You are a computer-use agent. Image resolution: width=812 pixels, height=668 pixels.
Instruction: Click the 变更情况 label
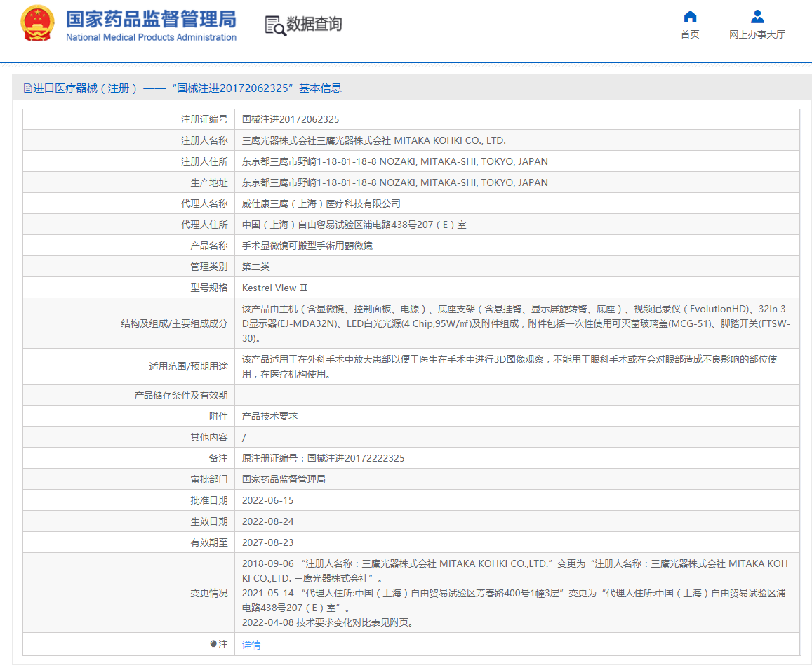click(x=208, y=593)
